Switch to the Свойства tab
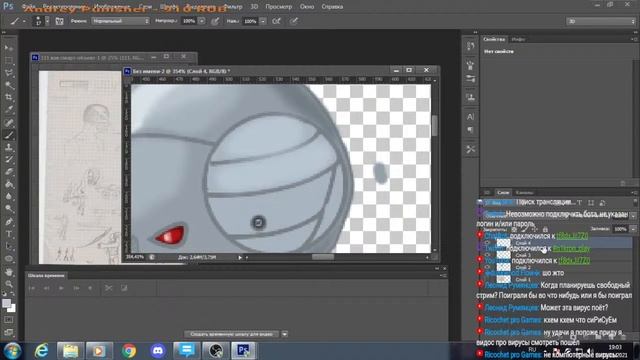This screenshot has width=640, height=360. click(x=494, y=39)
